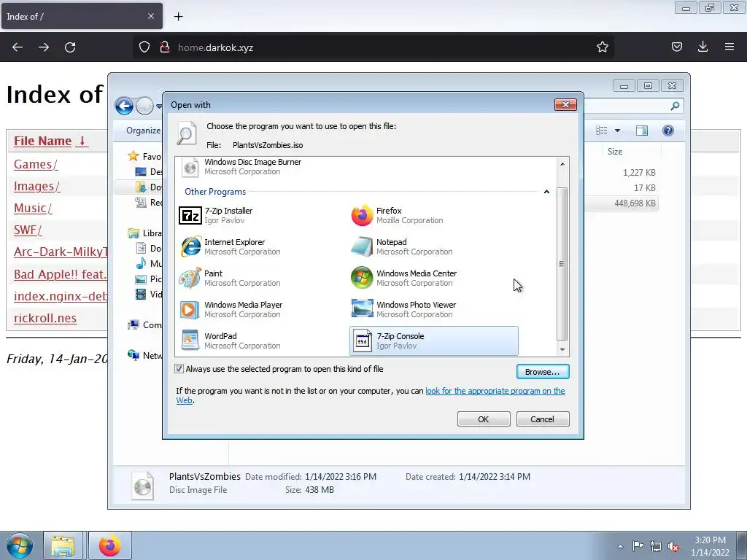
Task: Click program list scroll up arrow
Action: 562,164
